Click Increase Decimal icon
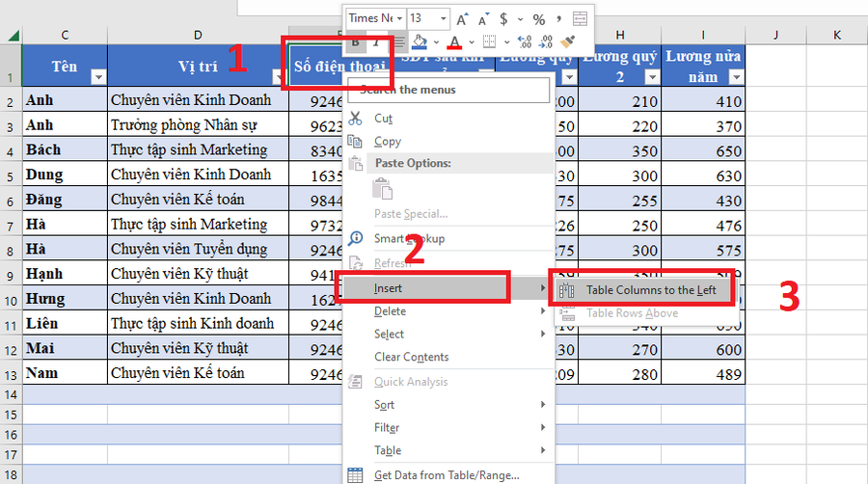This screenshot has width=868, height=484. (525, 41)
